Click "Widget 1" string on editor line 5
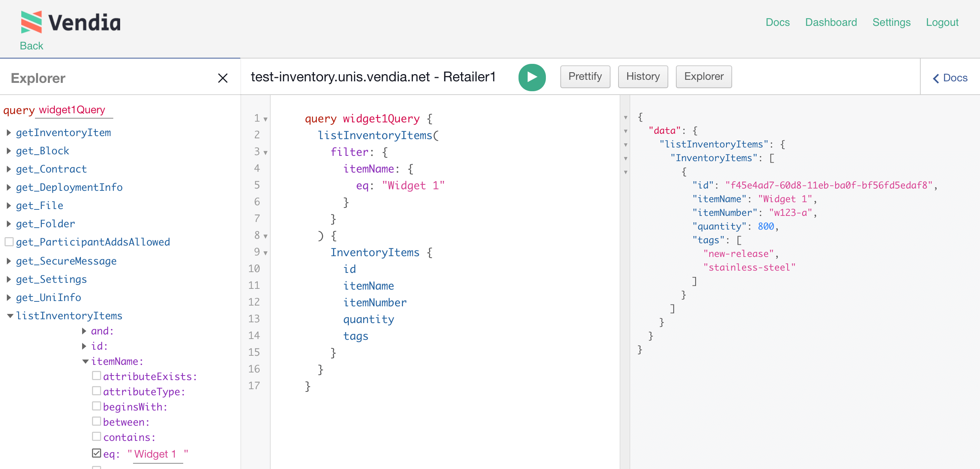Image resolution: width=980 pixels, height=469 pixels. coord(413,185)
